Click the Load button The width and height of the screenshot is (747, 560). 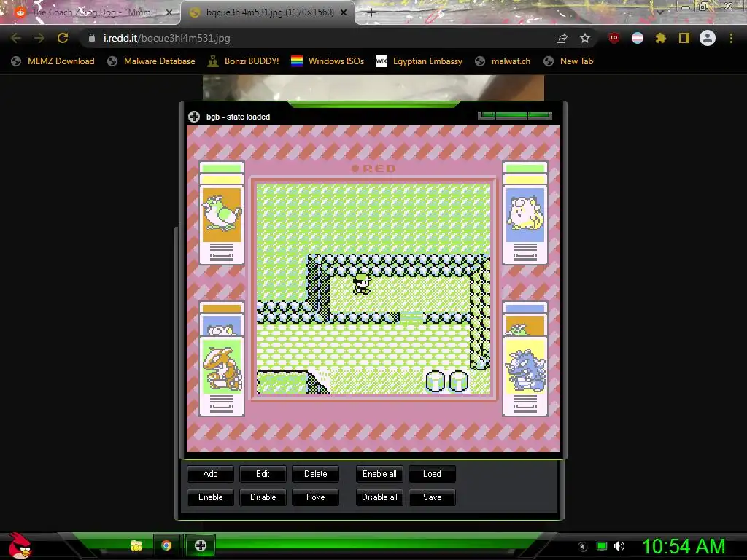tap(432, 474)
